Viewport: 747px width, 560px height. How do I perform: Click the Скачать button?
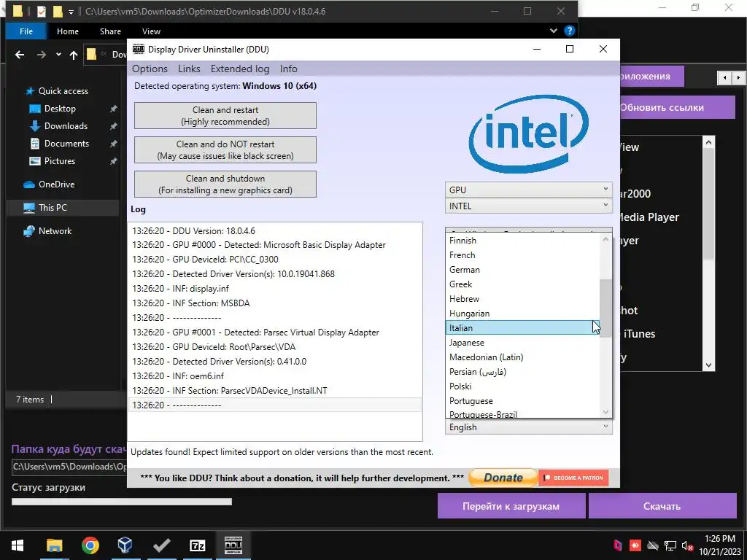[662, 506]
